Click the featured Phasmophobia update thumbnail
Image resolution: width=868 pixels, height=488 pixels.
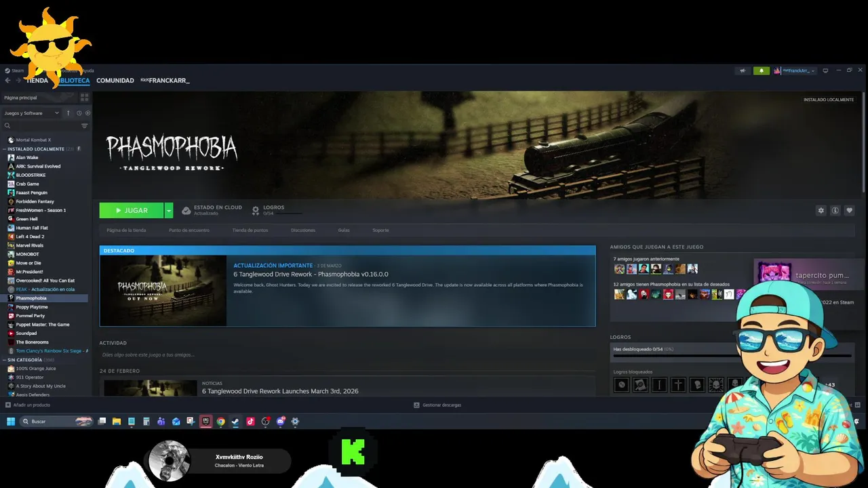[x=163, y=291]
